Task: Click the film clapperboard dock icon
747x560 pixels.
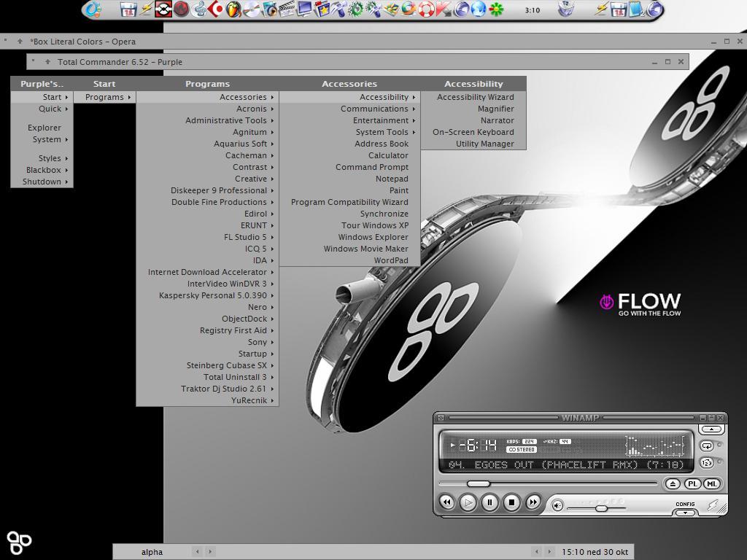Action: pyautogui.click(x=286, y=9)
